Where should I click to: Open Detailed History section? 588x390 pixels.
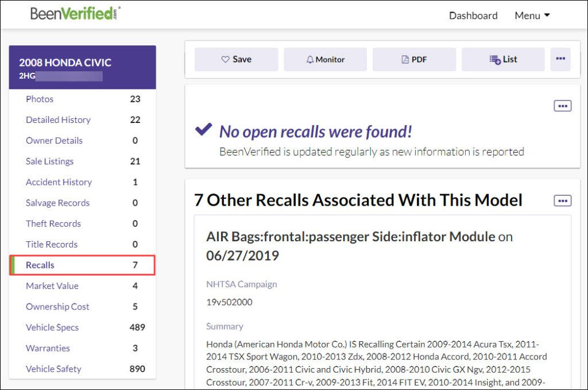(x=58, y=119)
